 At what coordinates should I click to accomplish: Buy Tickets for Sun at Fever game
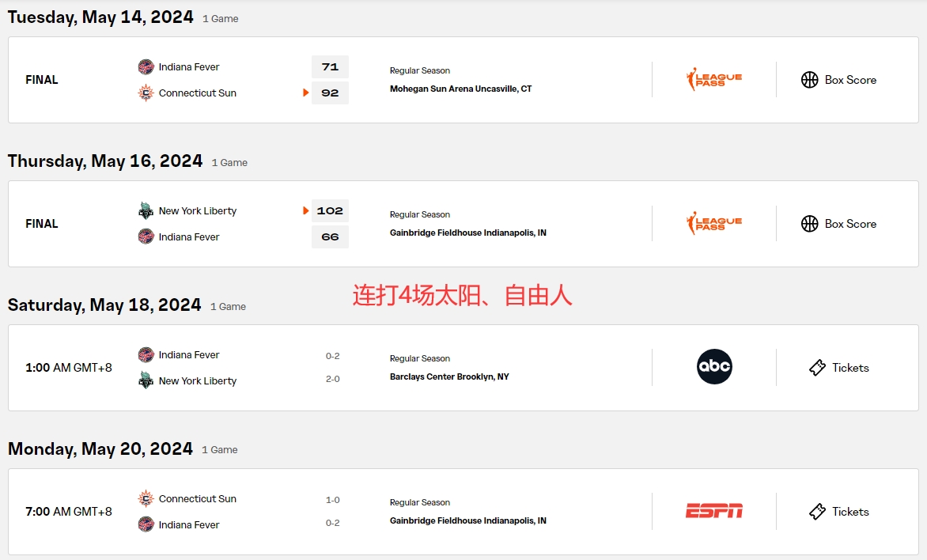click(839, 512)
